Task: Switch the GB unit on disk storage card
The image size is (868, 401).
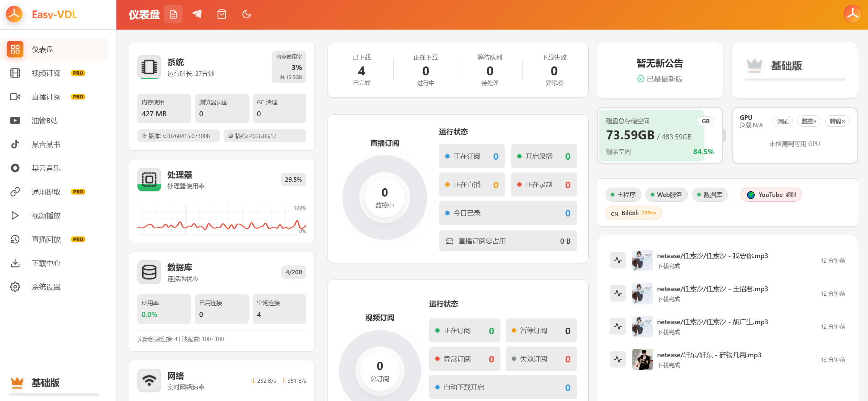Action: point(706,121)
